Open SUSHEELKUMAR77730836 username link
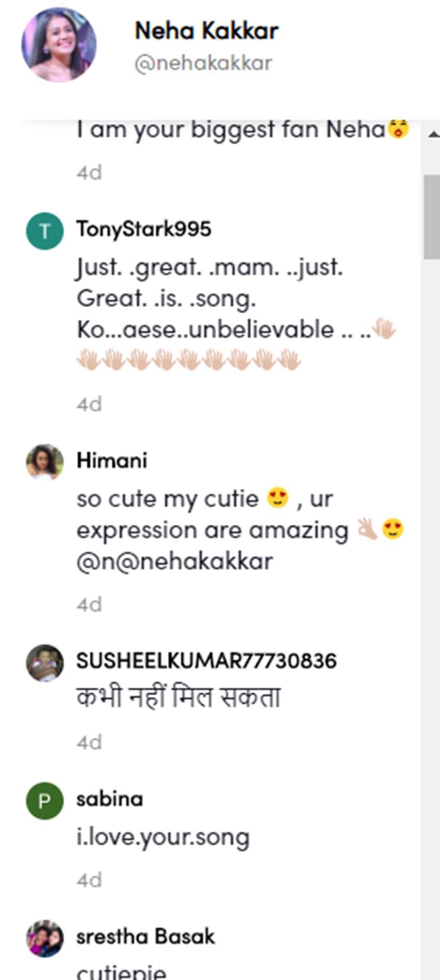The image size is (440, 980). pyautogui.click(x=207, y=661)
